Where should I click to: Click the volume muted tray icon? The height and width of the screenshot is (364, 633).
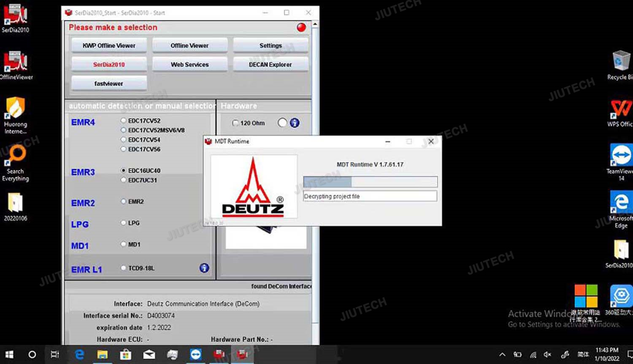[548, 355]
